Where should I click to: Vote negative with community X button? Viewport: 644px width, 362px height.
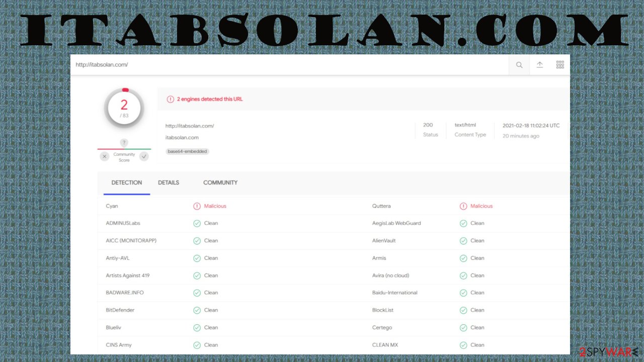tap(105, 156)
